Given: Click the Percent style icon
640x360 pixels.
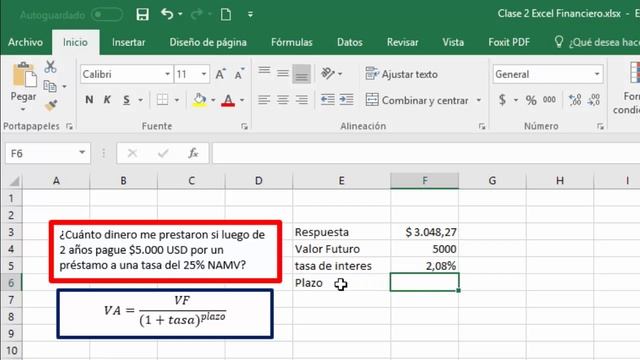Looking at the screenshot, I should (x=531, y=100).
